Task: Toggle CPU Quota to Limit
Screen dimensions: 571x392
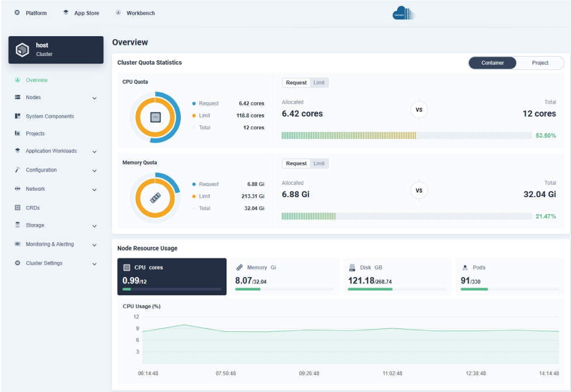Action: click(319, 83)
